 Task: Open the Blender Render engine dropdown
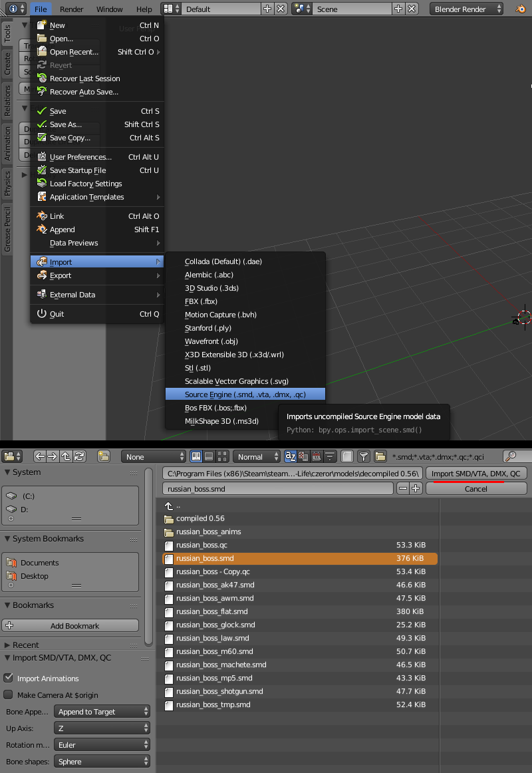pyautogui.click(x=466, y=9)
